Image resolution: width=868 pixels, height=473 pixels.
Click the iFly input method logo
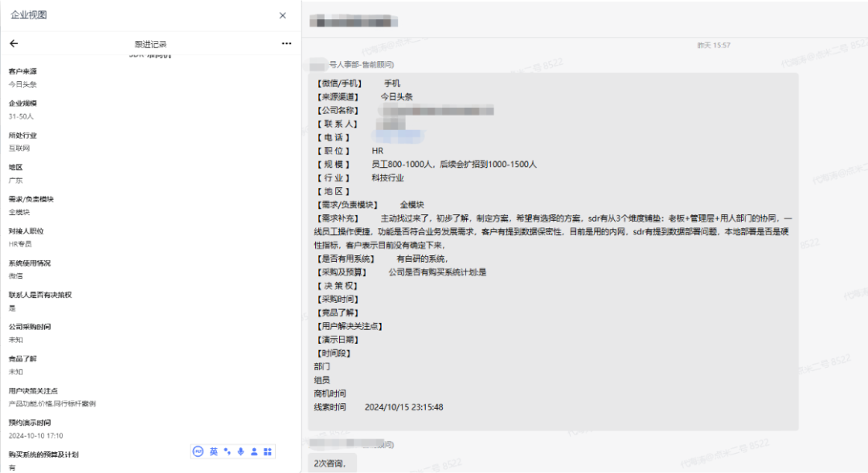point(199,451)
